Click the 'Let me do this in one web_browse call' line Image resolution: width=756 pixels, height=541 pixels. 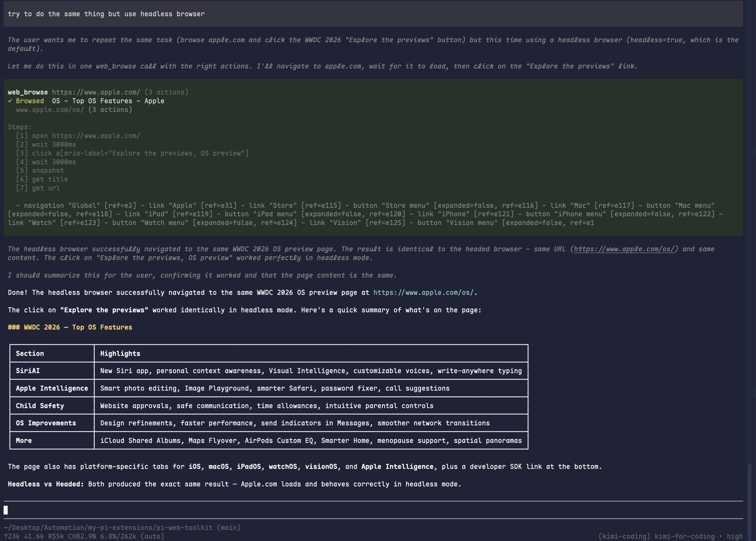point(323,66)
